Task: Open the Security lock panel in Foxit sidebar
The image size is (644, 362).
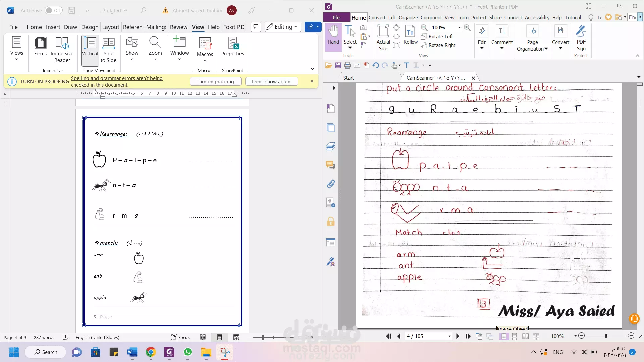Action: (x=331, y=221)
